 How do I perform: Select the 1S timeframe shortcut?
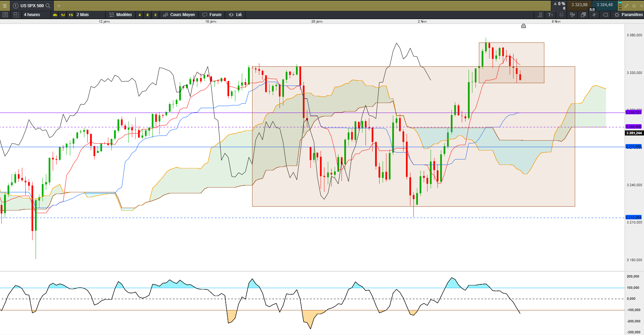click(x=71, y=15)
